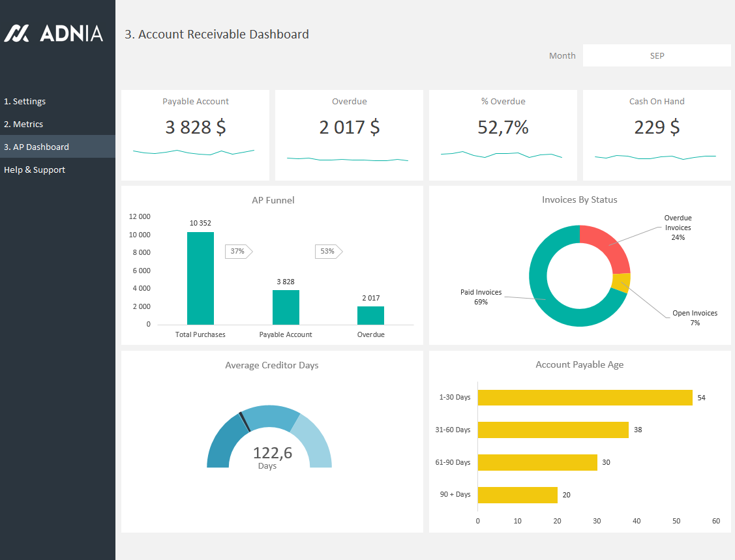Select the AP Dashboard sidebar tab
The height and width of the screenshot is (560, 735).
37,147
